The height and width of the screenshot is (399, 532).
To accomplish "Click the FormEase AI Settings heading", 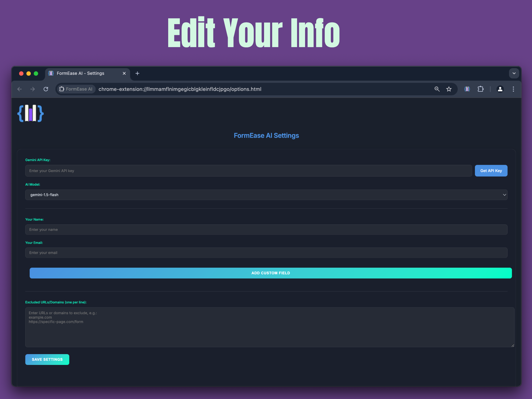I will click(x=266, y=135).
